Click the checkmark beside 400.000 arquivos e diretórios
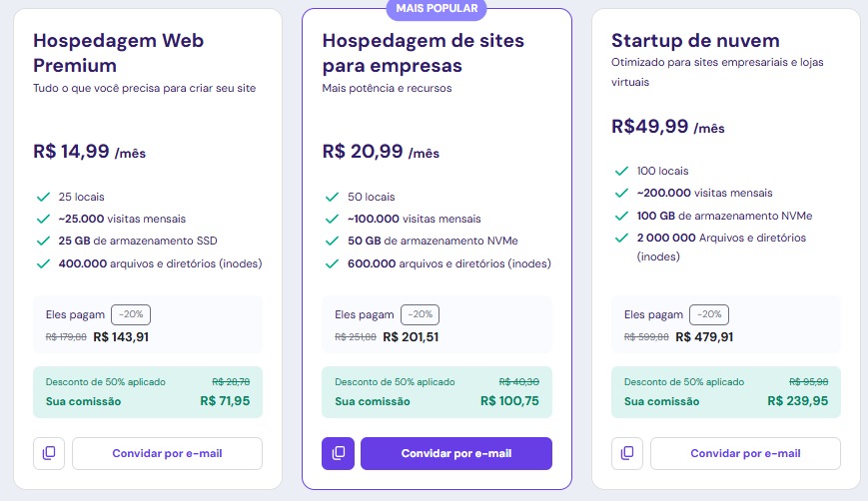The height and width of the screenshot is (501, 868). pos(42,263)
